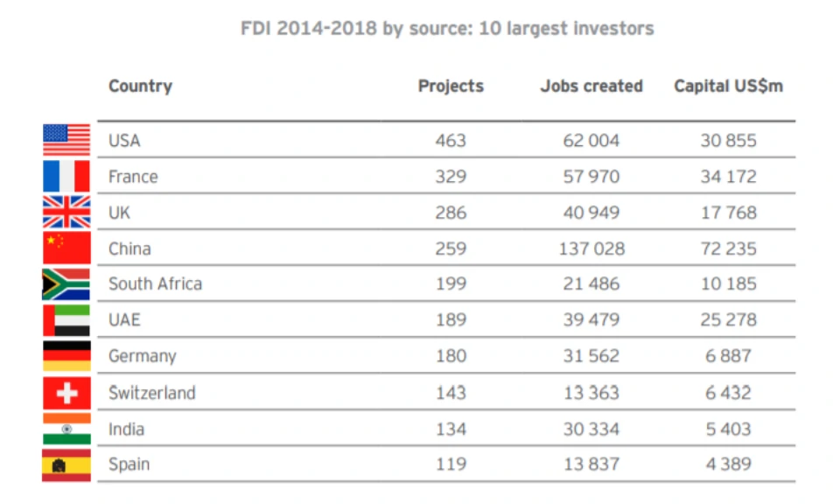Click the China flag icon
Viewport: 833px width, 504px height.
66,248
